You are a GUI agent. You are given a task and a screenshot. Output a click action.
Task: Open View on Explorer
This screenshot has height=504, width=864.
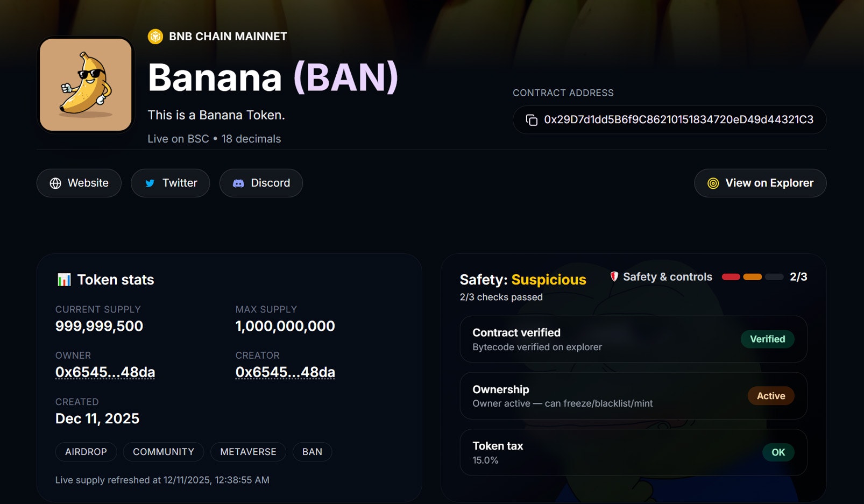point(760,183)
